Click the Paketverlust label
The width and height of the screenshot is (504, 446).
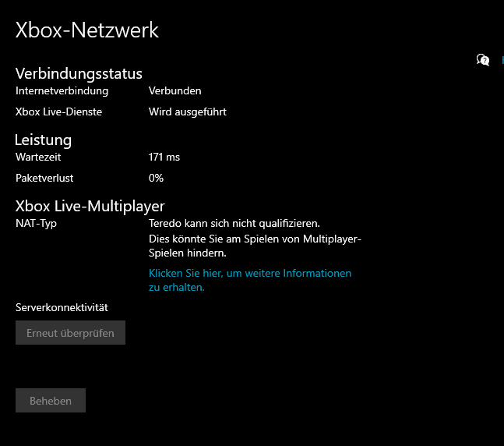coord(44,178)
